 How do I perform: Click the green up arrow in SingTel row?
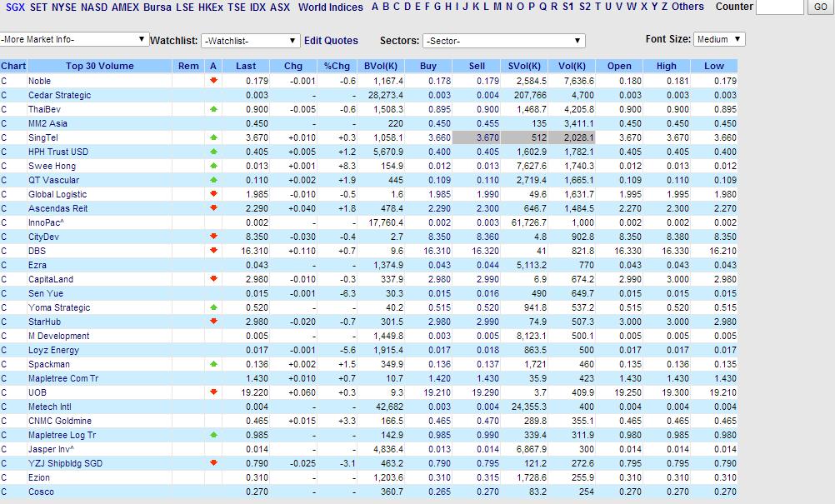[213, 137]
